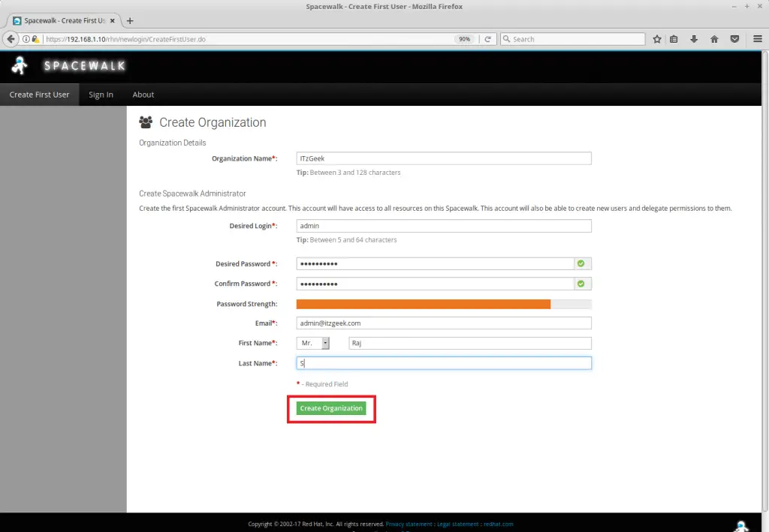Open the Legal statement link
769x532 pixels.
coord(457,524)
